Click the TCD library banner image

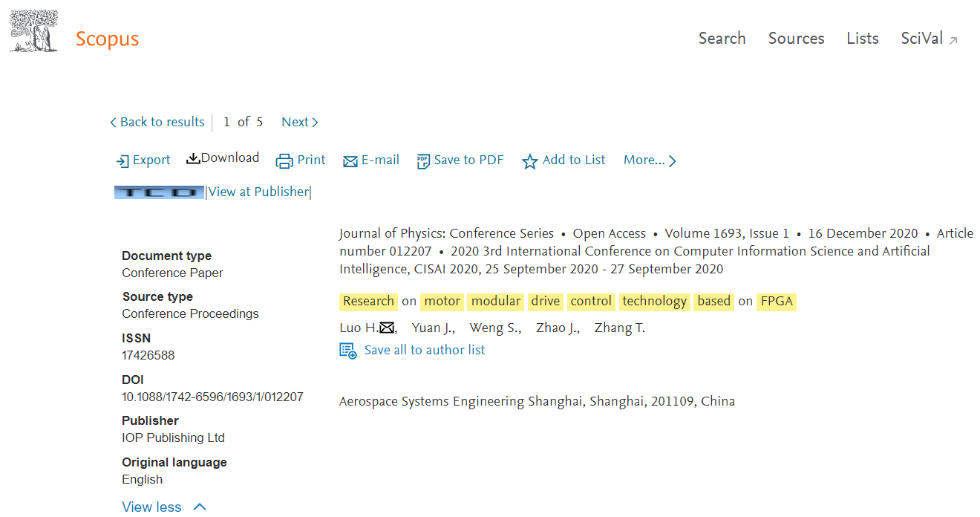pyautogui.click(x=159, y=192)
